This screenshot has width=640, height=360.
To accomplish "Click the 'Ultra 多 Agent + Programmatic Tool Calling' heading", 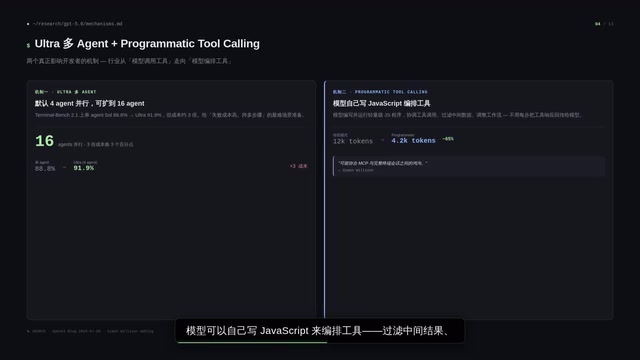I will (x=147, y=44).
